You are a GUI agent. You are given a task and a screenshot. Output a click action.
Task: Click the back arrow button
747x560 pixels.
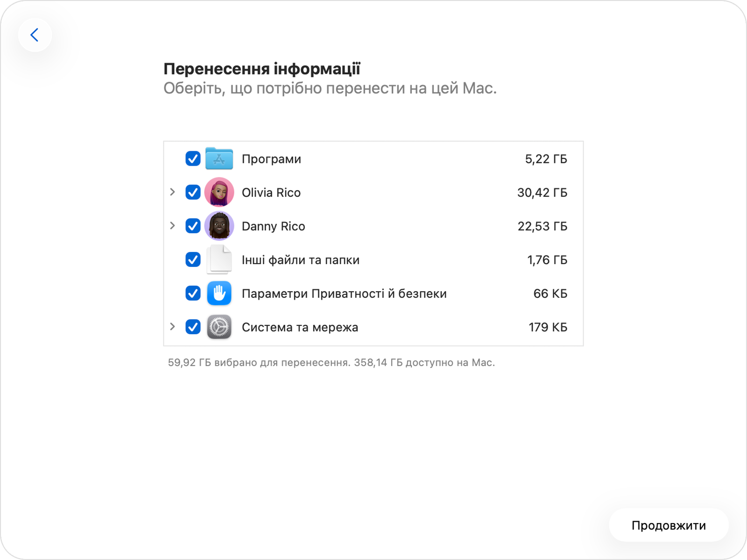35,35
